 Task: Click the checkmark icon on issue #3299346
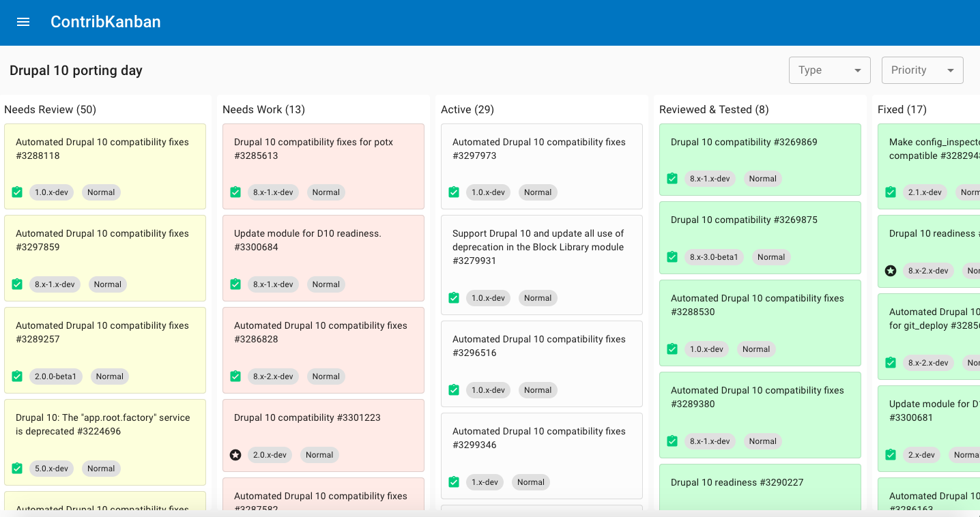[454, 482]
